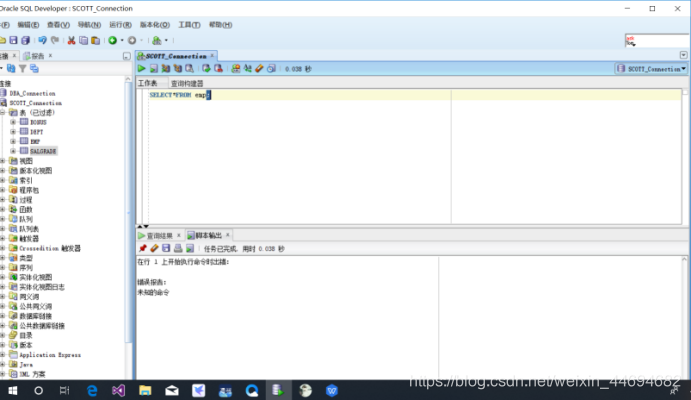691x400 pixels.
Task: Redo icon in the main toolbar
Action: point(55,41)
